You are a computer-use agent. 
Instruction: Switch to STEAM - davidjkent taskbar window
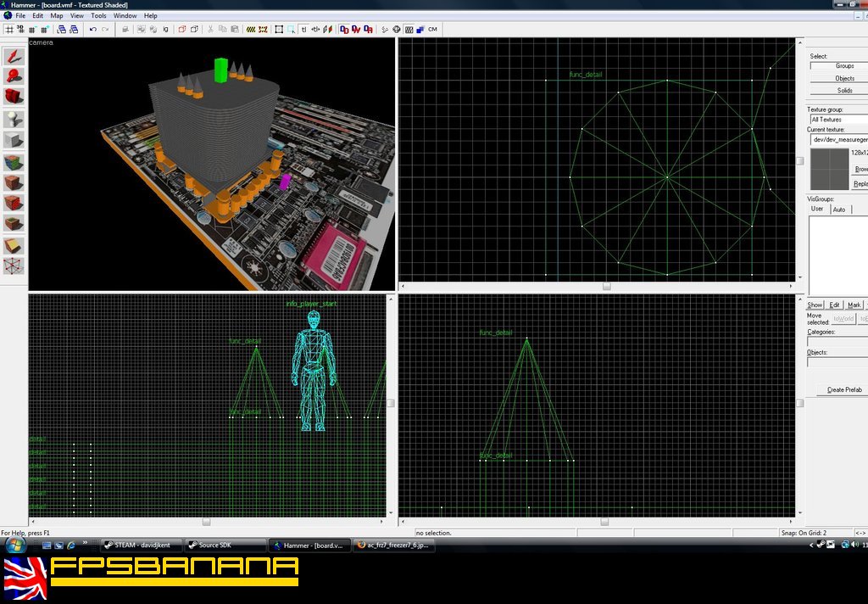pos(142,545)
